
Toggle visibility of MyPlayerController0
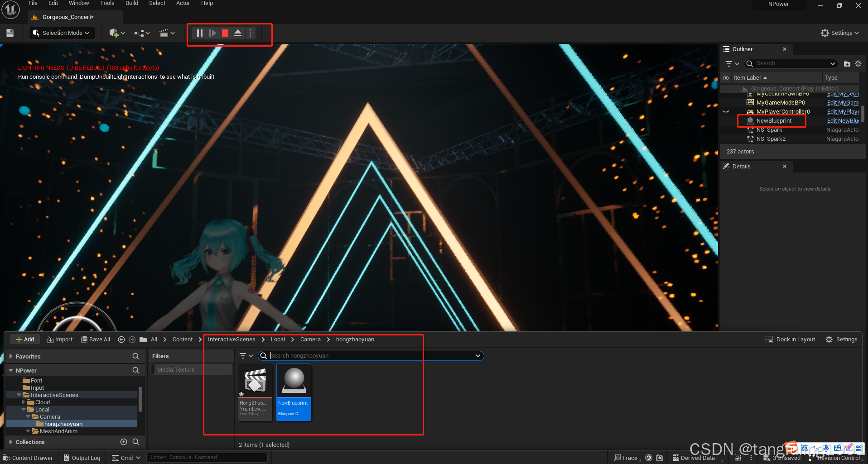point(726,112)
